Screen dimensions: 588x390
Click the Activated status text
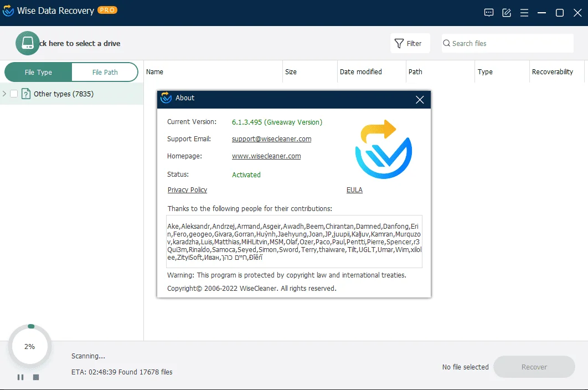pyautogui.click(x=246, y=175)
